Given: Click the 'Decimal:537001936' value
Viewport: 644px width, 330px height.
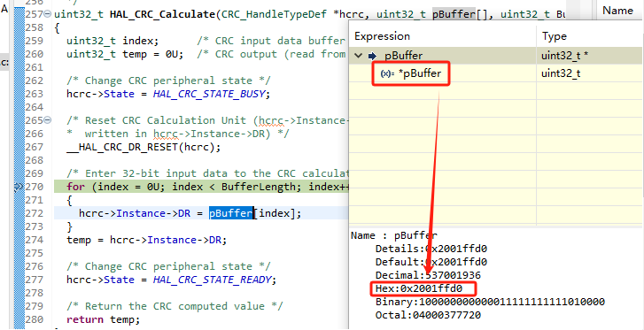Looking at the screenshot, I should pos(428,275).
